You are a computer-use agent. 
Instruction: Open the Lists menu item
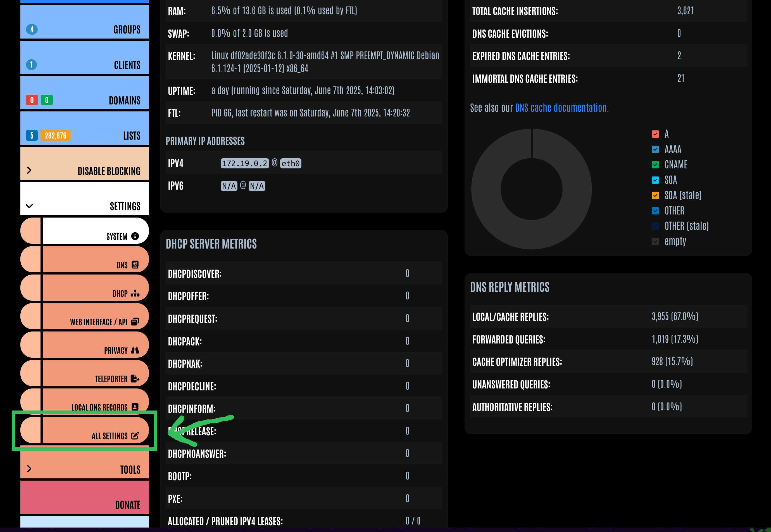[x=84, y=128]
